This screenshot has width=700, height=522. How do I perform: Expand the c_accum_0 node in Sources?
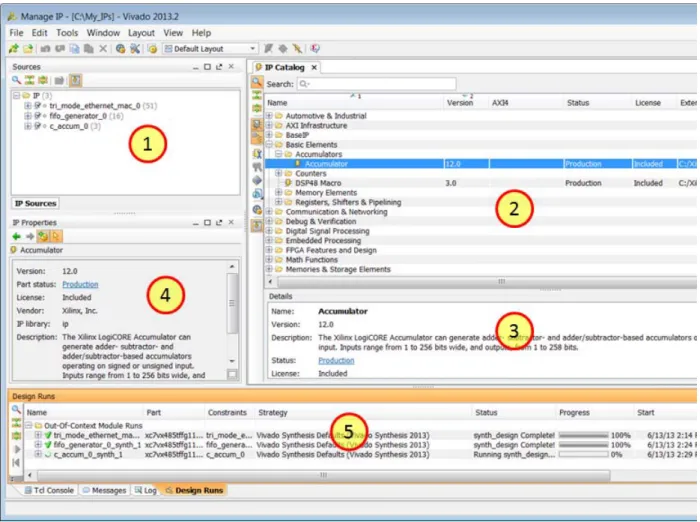[28, 126]
